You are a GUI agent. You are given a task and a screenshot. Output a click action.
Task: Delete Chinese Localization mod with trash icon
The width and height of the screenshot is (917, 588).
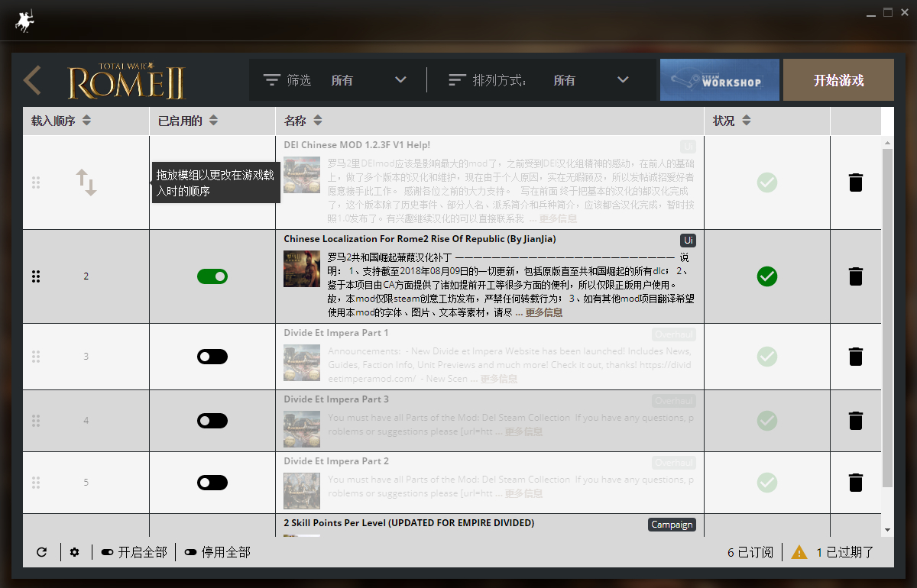(x=856, y=276)
